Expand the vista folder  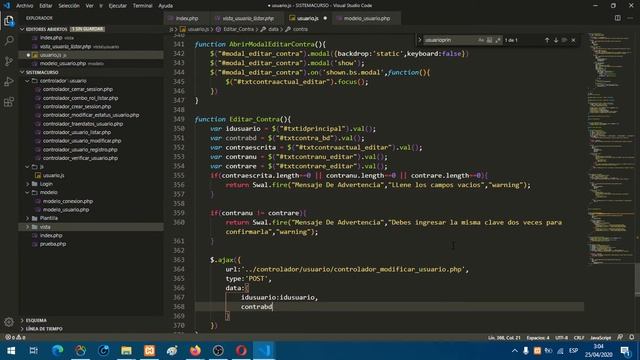pos(28,227)
